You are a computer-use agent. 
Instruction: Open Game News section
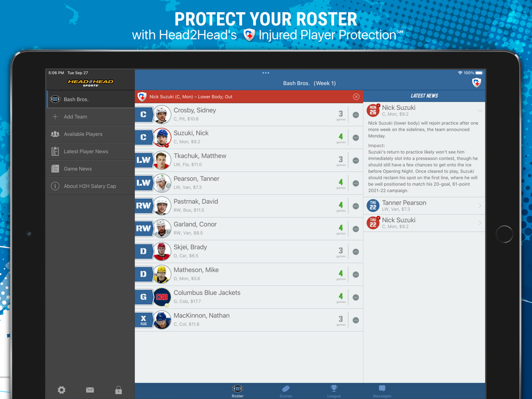click(90, 169)
